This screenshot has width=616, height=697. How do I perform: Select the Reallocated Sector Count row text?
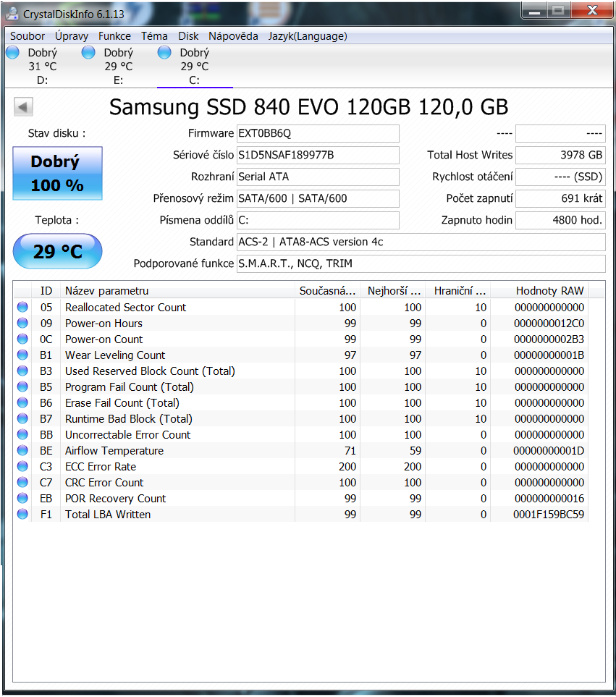pos(125,307)
